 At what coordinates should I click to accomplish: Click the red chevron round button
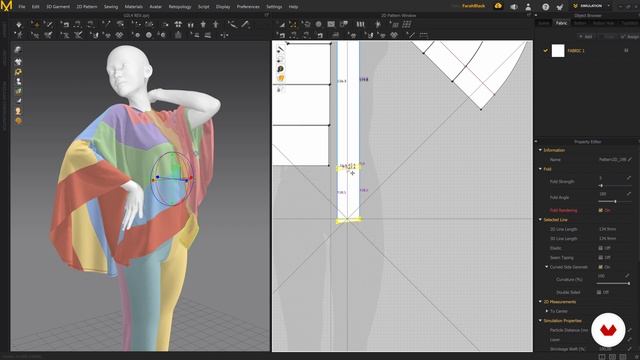(x=608, y=330)
